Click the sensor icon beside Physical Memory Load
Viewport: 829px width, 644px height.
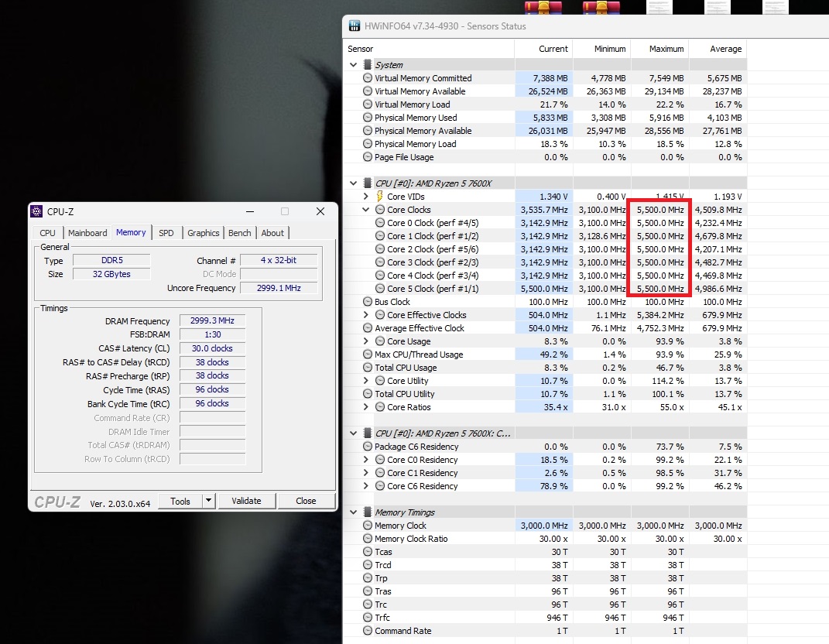[368, 143]
